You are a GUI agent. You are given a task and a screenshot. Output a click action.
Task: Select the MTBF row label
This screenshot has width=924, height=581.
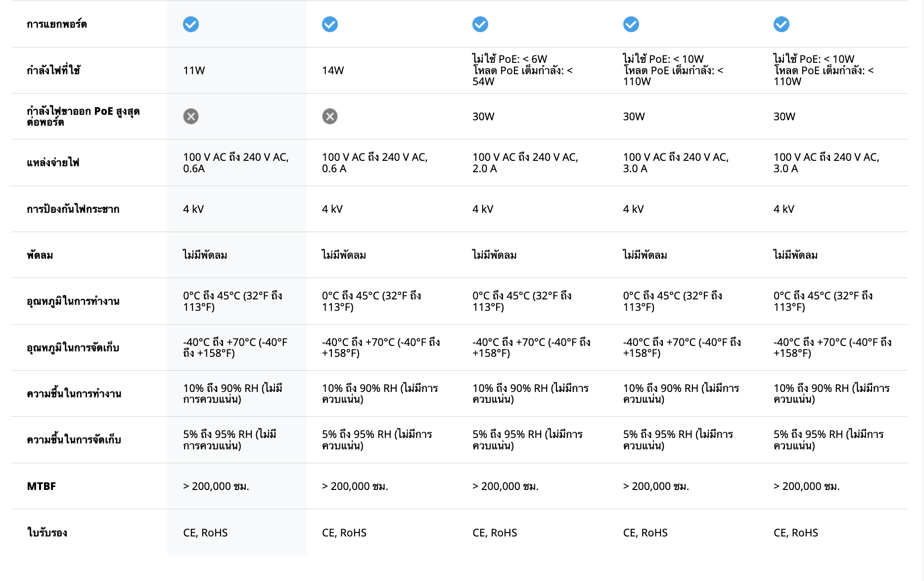click(x=42, y=486)
